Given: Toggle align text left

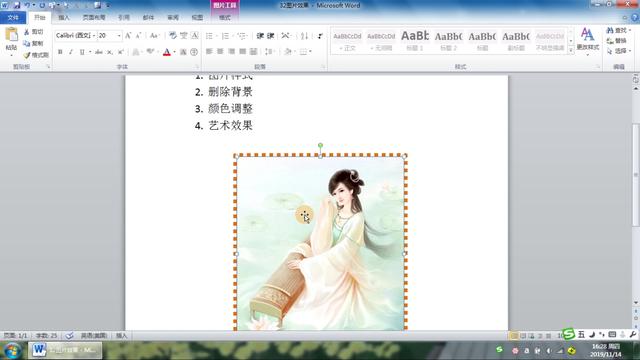Looking at the screenshot, I should [x=209, y=52].
